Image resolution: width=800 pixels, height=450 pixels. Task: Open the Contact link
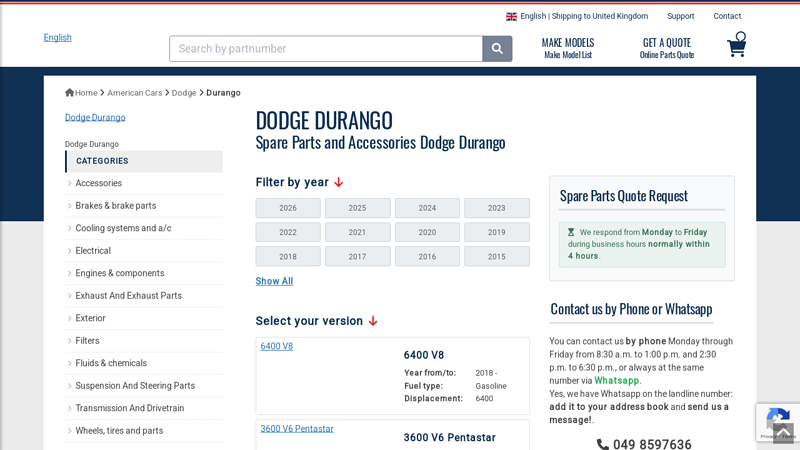727,16
